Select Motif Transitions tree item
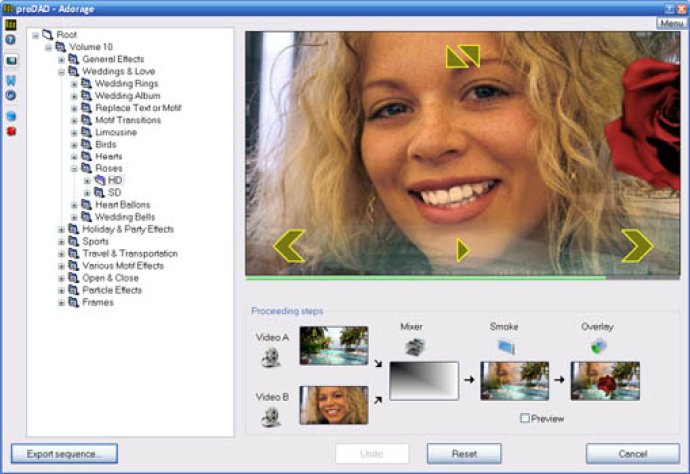Image resolution: width=690 pixels, height=474 pixels. click(128, 120)
